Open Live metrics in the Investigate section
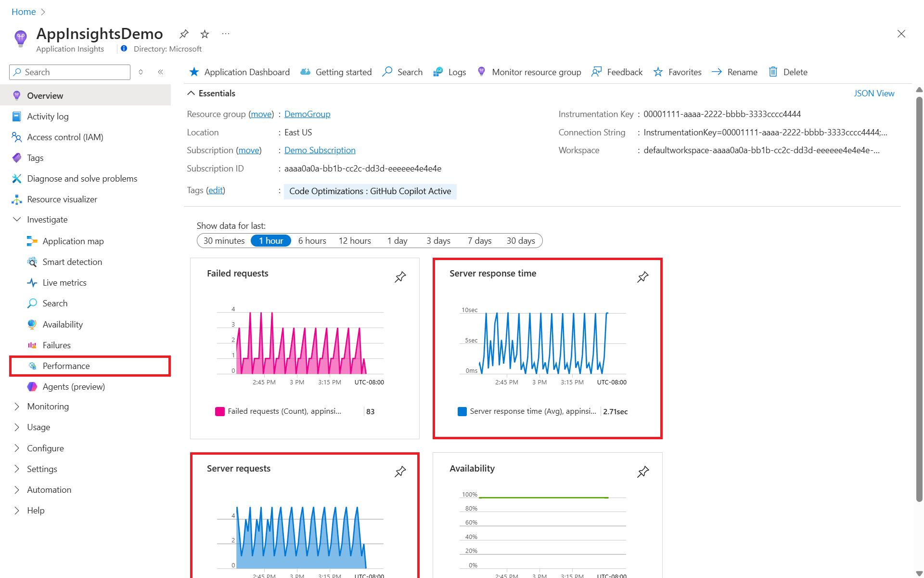Screen dimensions: 924x578 point(64,283)
